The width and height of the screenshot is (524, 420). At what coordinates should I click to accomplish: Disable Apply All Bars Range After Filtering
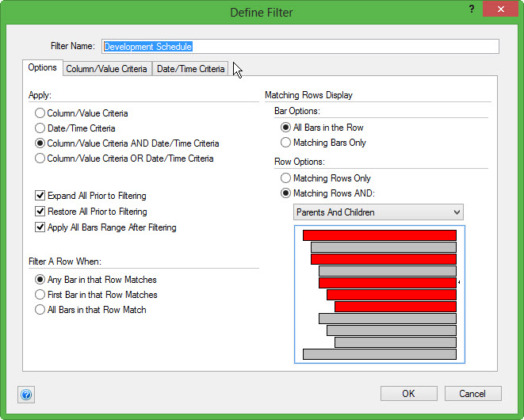pyautogui.click(x=40, y=227)
